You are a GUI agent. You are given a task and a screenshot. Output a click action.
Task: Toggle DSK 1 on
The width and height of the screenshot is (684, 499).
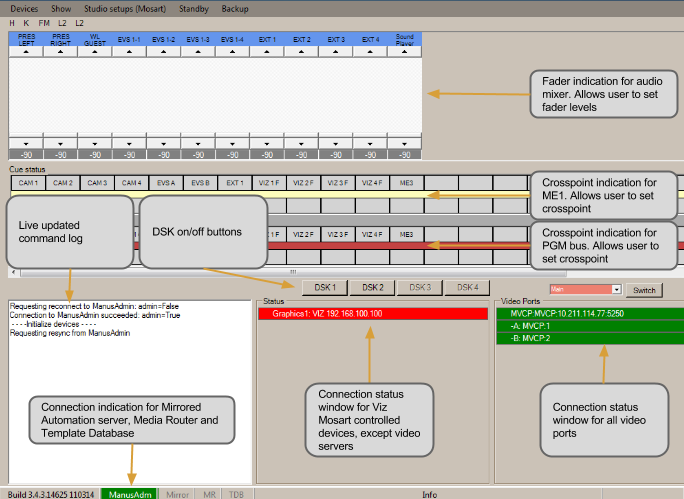coord(325,288)
